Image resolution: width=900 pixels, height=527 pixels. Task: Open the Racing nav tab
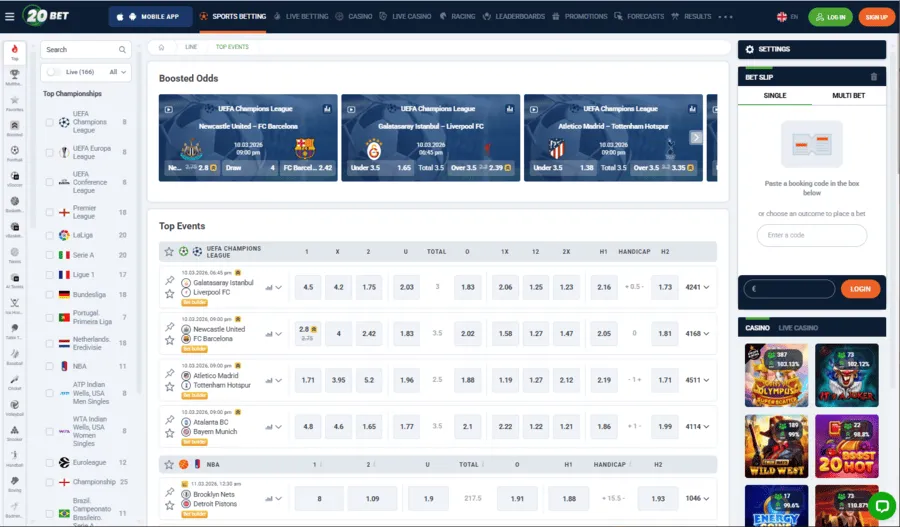point(457,17)
